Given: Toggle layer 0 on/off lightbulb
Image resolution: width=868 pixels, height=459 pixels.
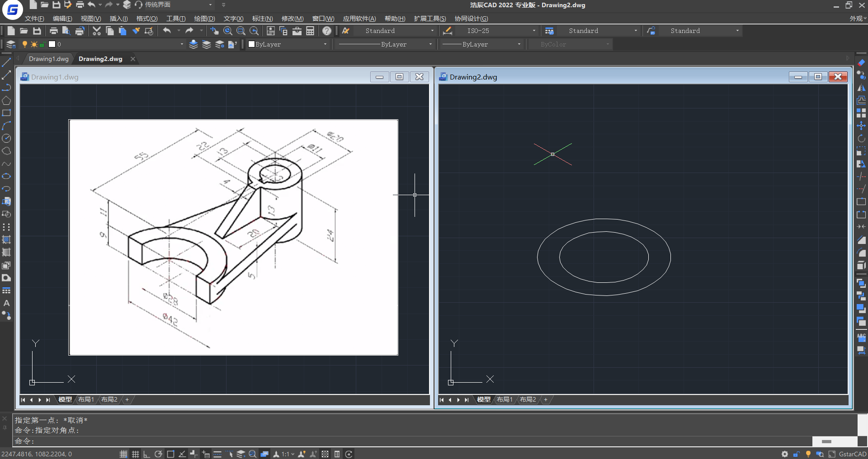Looking at the screenshot, I should tap(24, 44).
